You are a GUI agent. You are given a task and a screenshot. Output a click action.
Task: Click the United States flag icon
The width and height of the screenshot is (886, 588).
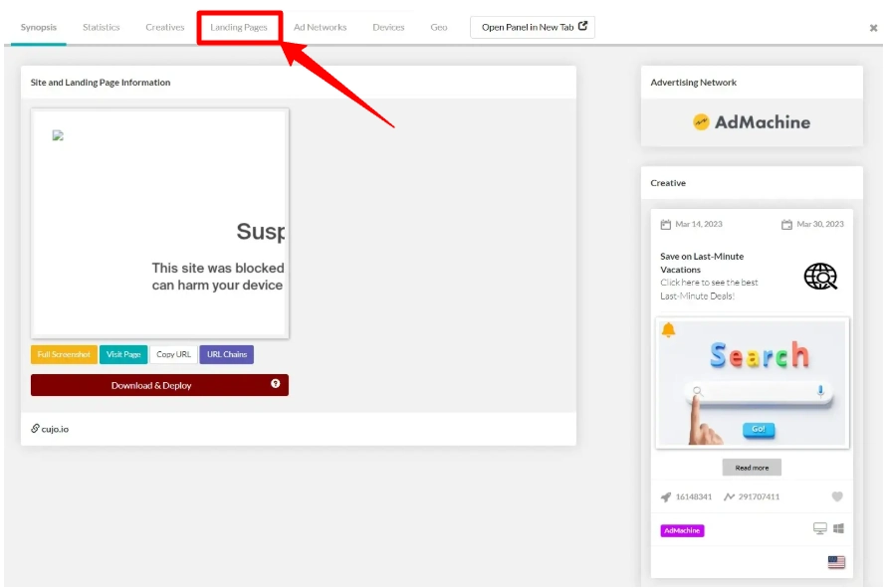(835, 560)
